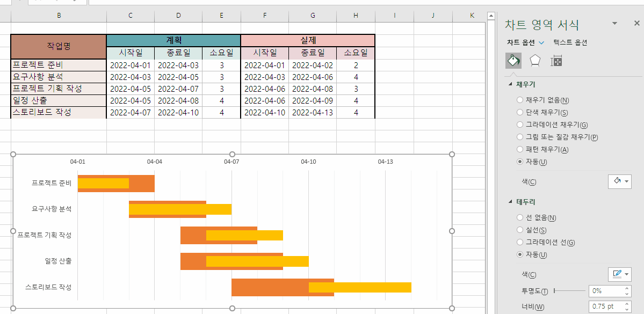The width and height of the screenshot is (644, 314).
Task: Switch to 차트 옵션 tab
Action: click(x=521, y=42)
